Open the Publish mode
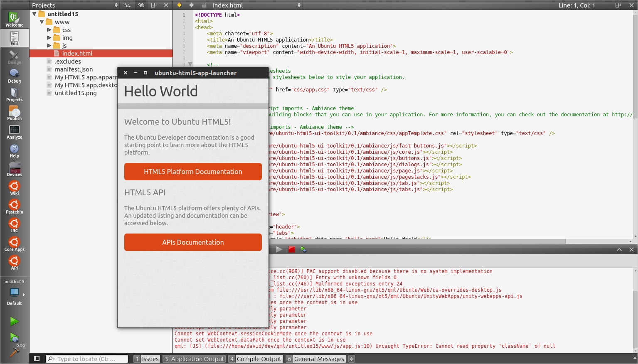The image size is (638, 364). pos(14,113)
